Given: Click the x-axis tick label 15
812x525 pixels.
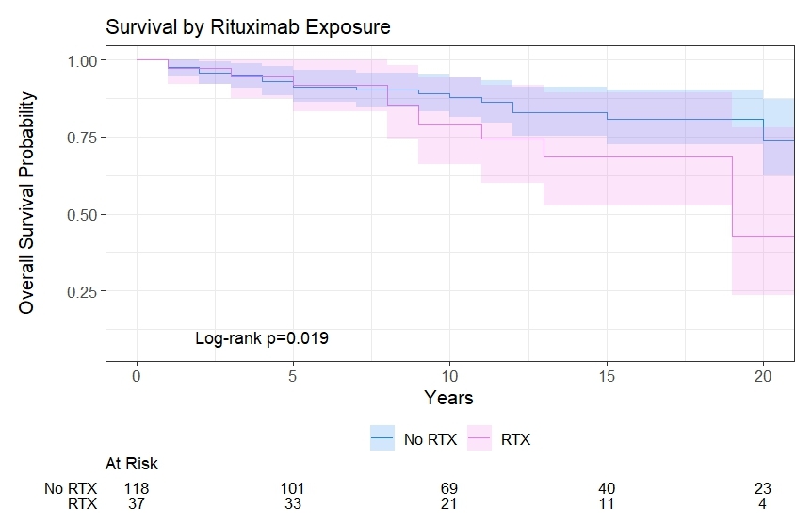Looking at the screenshot, I should tap(606, 373).
